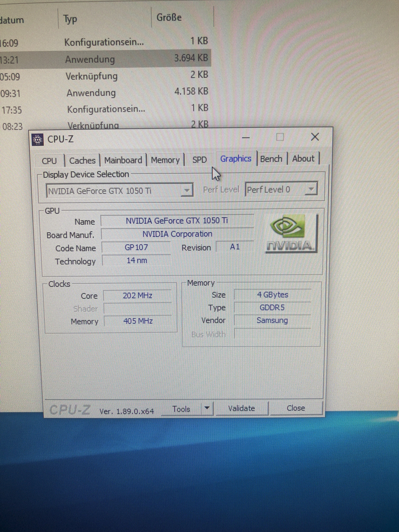Open the Perf Level dropdown
This screenshot has width=399, height=532.
[x=311, y=189]
